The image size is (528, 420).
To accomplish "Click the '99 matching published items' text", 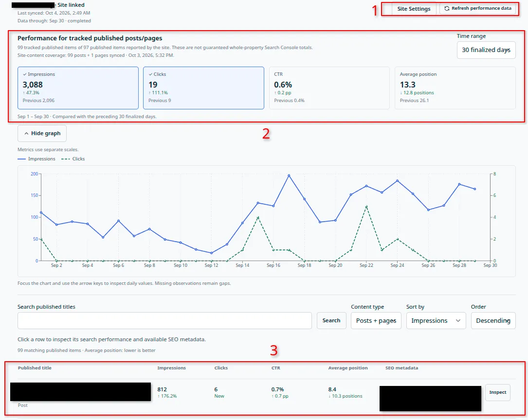I will click(49, 350).
